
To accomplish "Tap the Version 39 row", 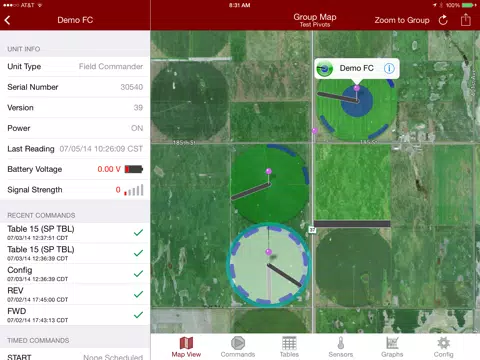I will [75, 108].
